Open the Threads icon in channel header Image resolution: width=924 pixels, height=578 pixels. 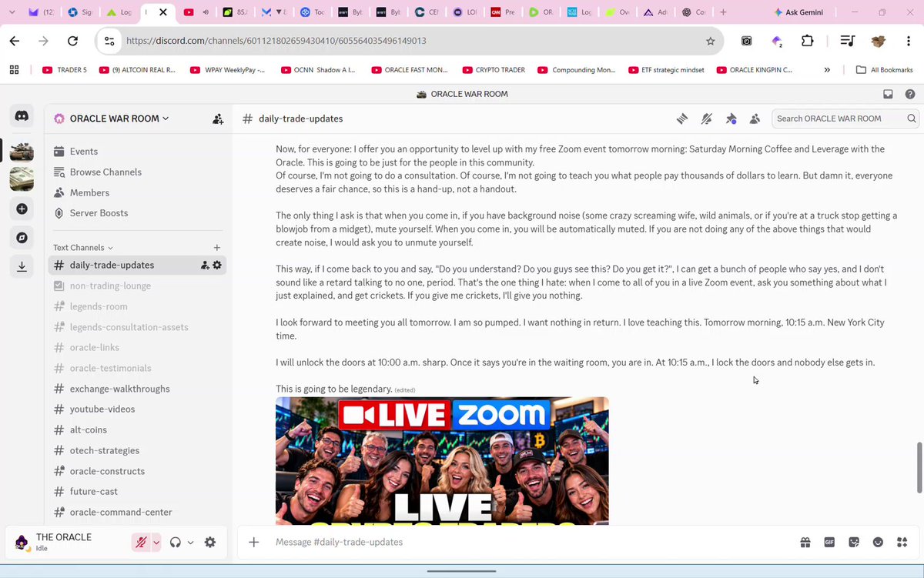click(682, 119)
